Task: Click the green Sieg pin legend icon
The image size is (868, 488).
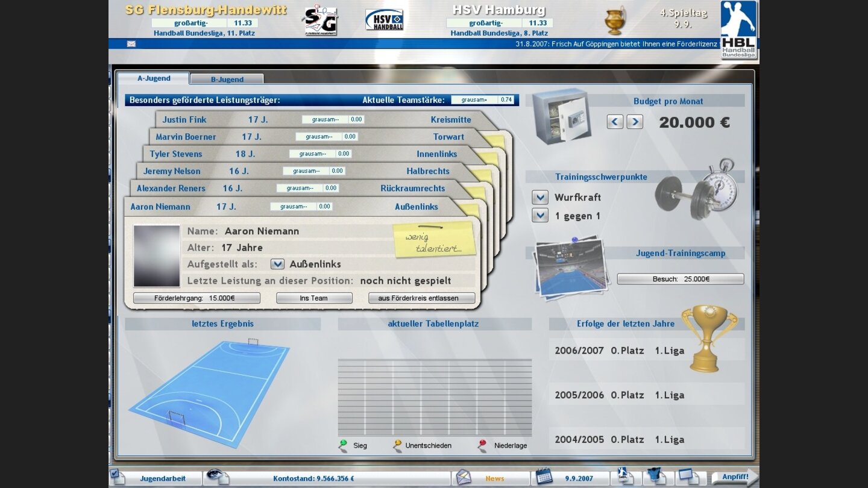Action: tap(343, 445)
